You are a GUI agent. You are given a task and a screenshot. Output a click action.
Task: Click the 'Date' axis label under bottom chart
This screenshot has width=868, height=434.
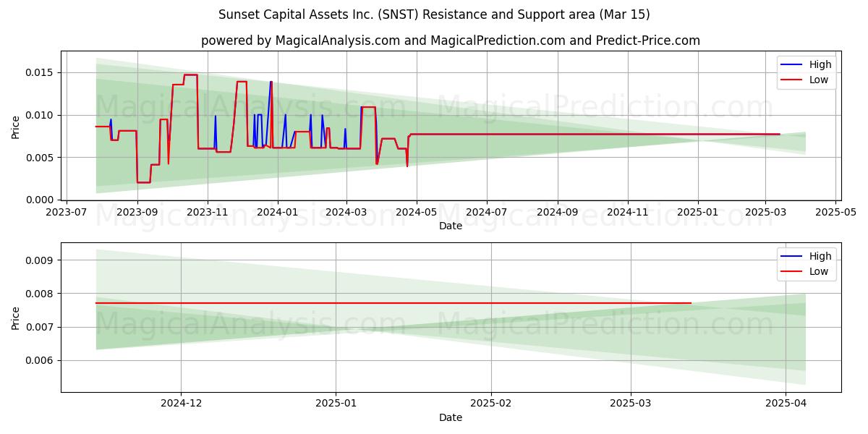tap(451, 418)
